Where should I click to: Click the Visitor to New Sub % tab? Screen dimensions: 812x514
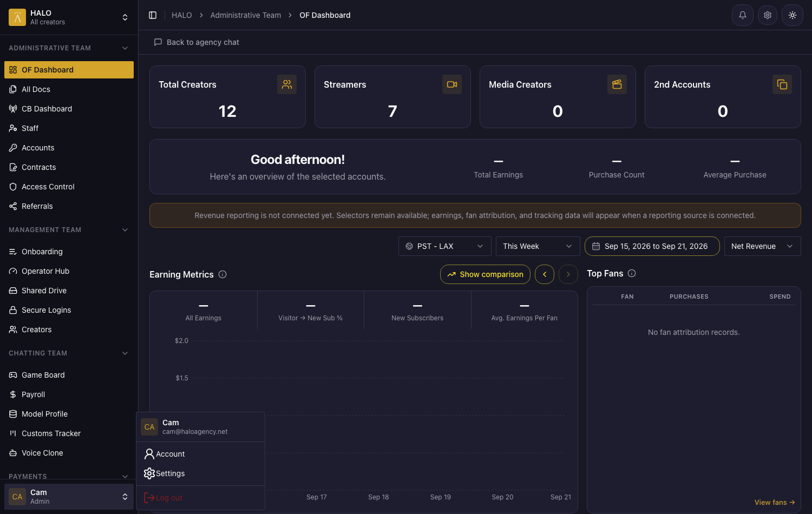click(x=311, y=311)
